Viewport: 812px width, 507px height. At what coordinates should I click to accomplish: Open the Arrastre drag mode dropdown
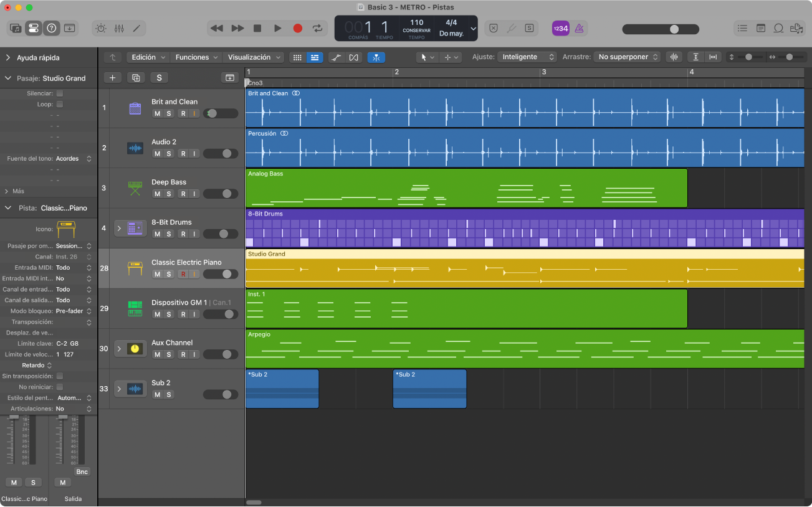627,57
